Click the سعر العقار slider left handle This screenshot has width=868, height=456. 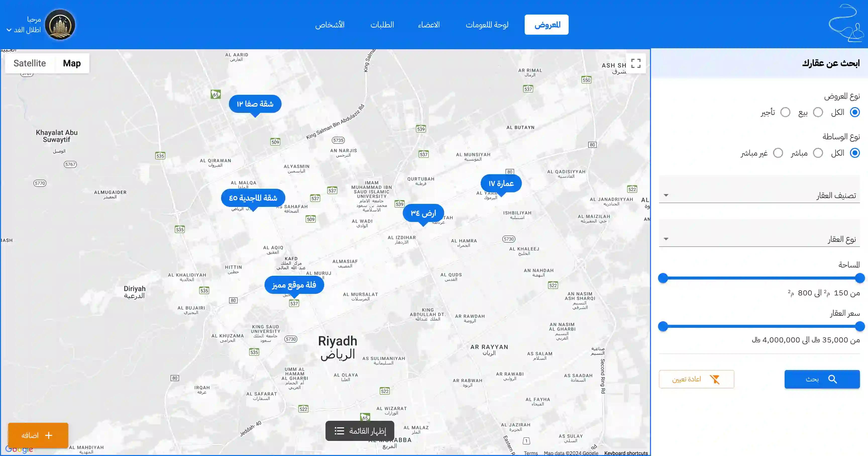663,327
